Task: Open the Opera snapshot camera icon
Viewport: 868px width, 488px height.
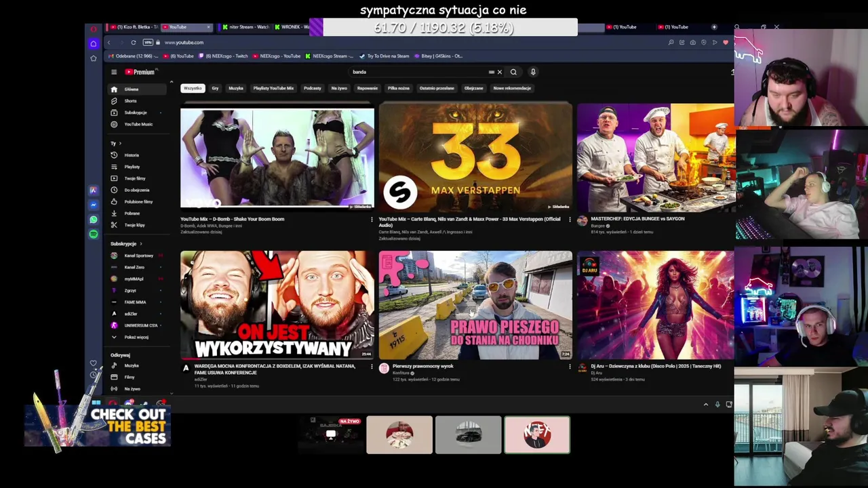Action: [x=692, y=43]
